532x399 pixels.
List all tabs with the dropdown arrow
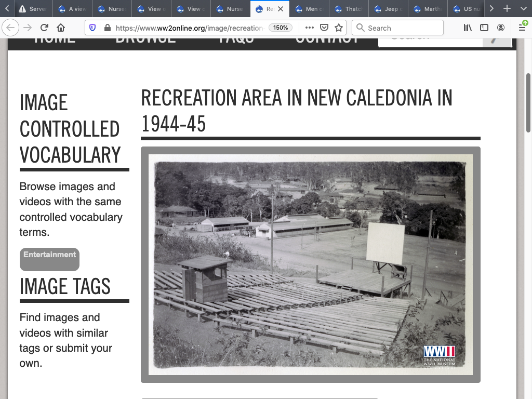click(x=523, y=9)
